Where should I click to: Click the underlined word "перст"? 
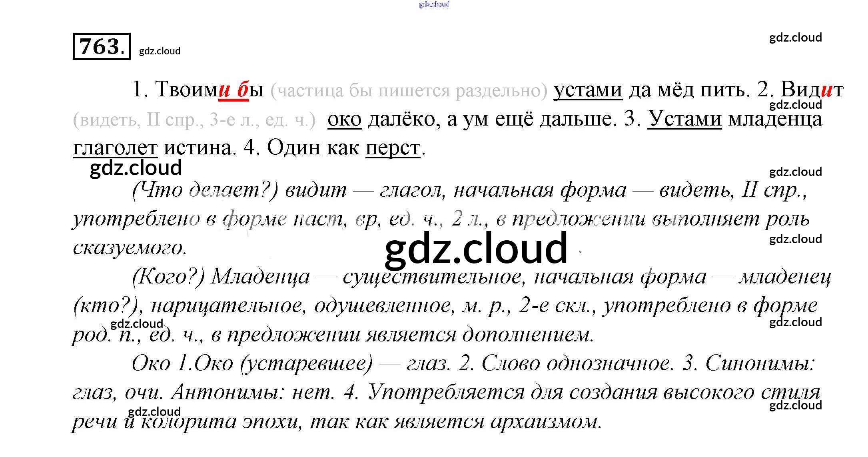(x=393, y=148)
